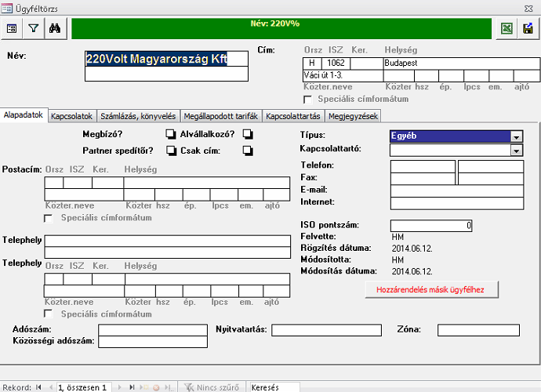Go to the previous record
The image size is (541, 392).
(50, 387)
